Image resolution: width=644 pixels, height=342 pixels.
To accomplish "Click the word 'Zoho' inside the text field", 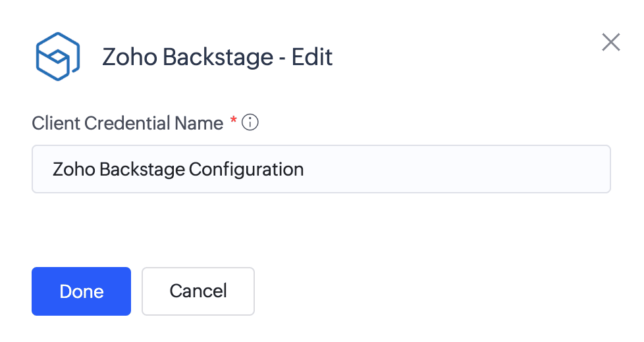I will (74, 169).
